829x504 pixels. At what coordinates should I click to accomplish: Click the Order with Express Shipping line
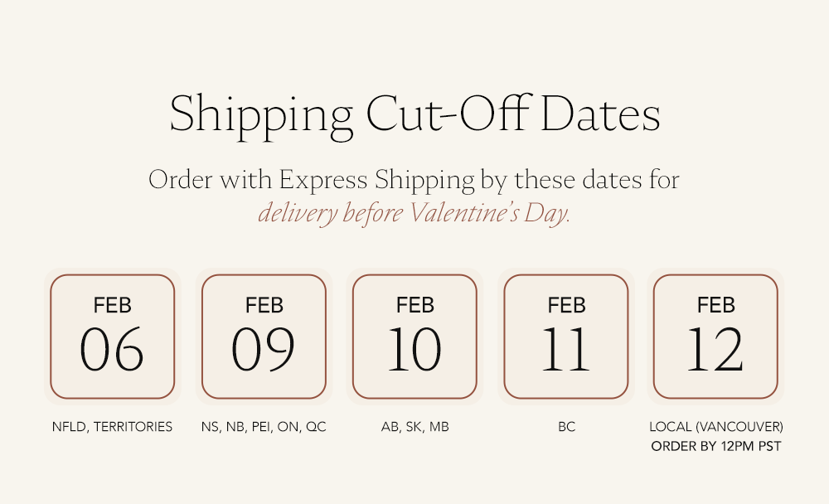414,180
